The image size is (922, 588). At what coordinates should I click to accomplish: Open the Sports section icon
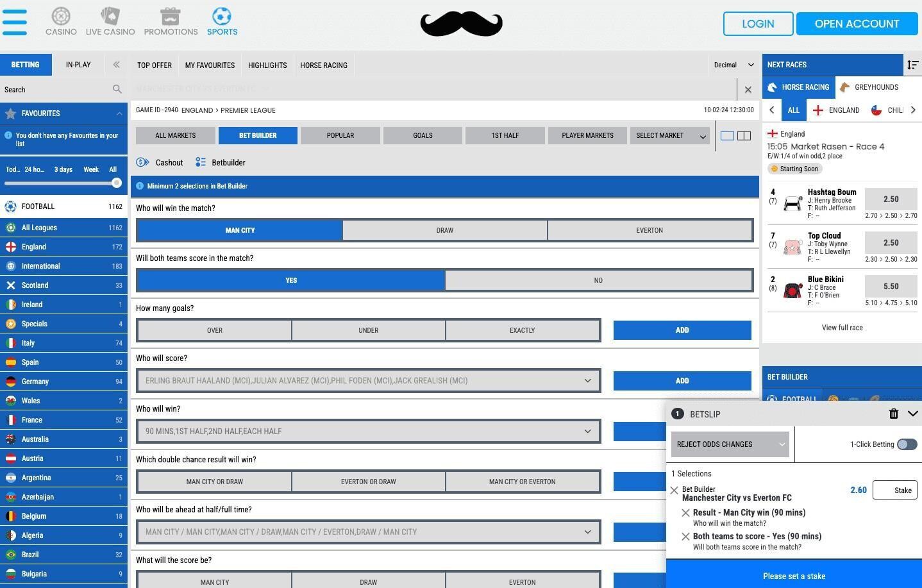click(222, 16)
